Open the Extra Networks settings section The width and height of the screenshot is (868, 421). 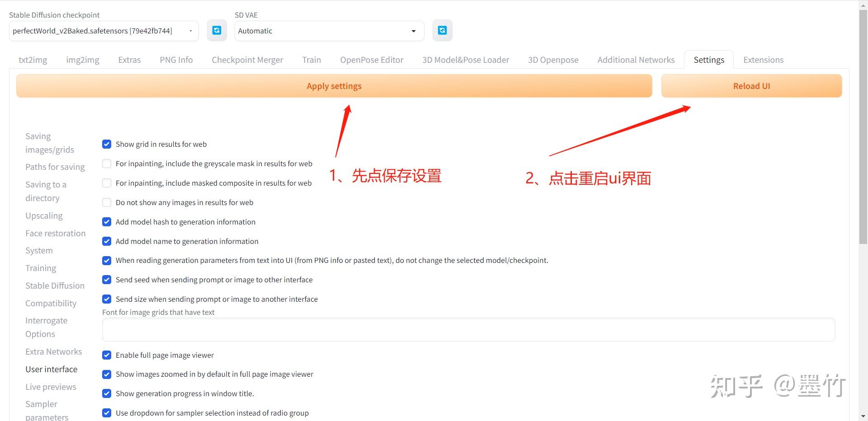click(x=53, y=351)
